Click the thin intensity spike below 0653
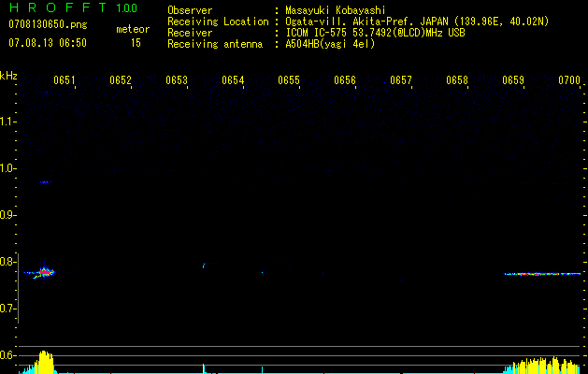The width and height of the screenshot is (588, 374). 204,368
